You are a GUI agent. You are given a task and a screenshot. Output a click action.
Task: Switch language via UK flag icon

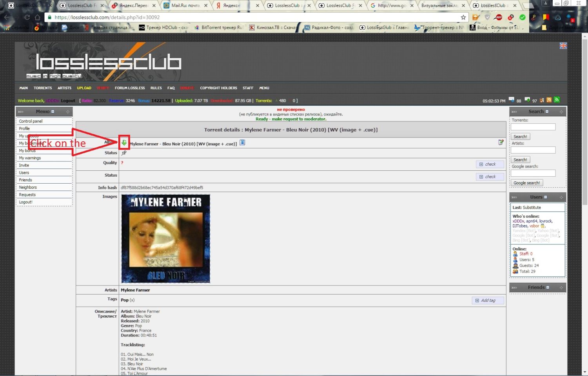click(x=563, y=46)
